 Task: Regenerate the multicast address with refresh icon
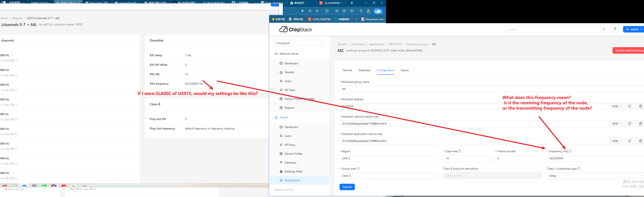[x=630, y=106]
